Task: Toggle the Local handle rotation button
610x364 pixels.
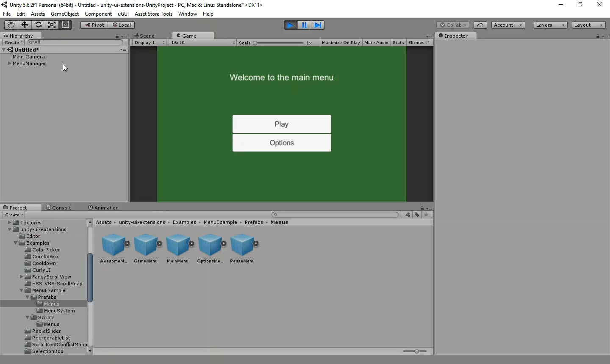Action: click(x=121, y=25)
